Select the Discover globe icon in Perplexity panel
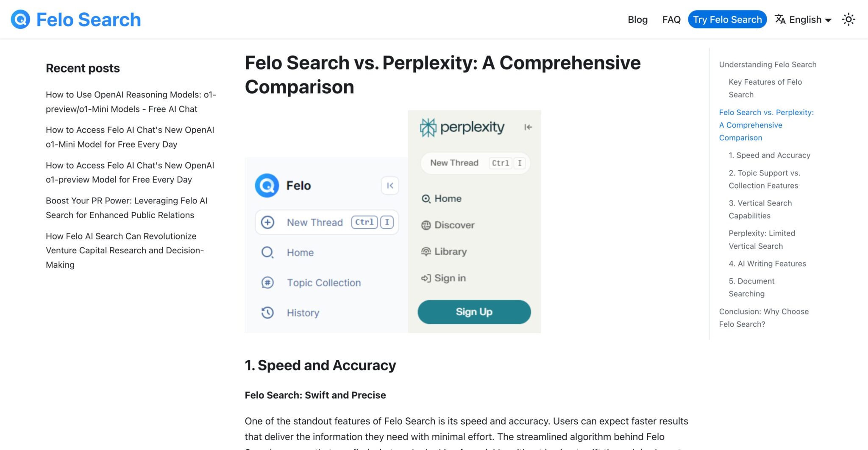The height and width of the screenshot is (450, 868). coord(426,225)
